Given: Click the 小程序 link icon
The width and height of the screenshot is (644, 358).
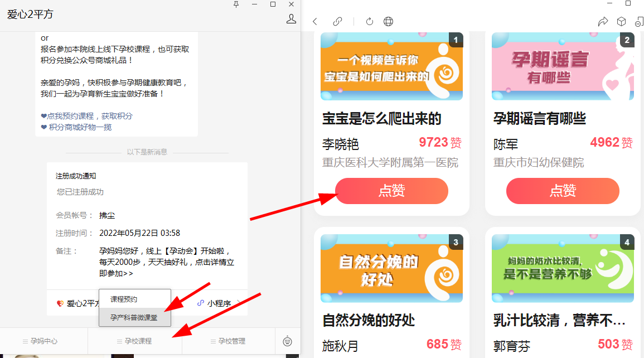Looking at the screenshot, I should pyautogui.click(x=200, y=303).
